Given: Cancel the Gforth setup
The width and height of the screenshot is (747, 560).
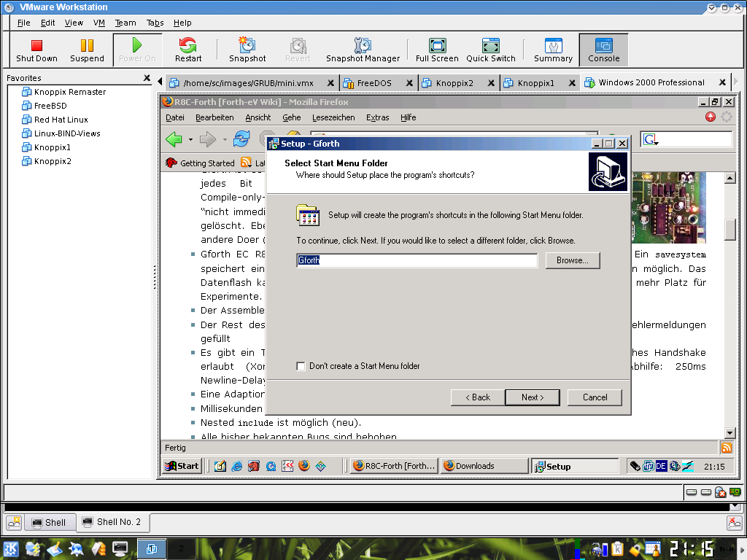Looking at the screenshot, I should pos(595,397).
